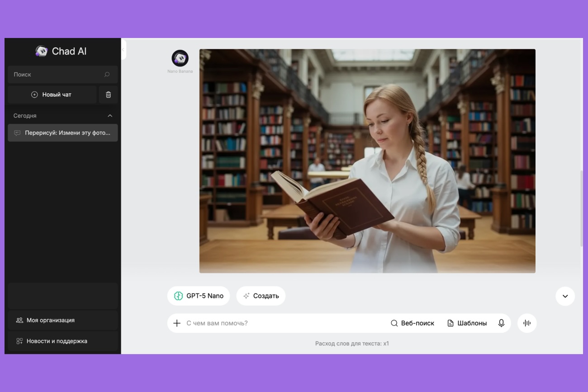This screenshot has height=392, width=588.
Task: Collapse the sidebar with the arrow handle
Action: tap(123, 50)
